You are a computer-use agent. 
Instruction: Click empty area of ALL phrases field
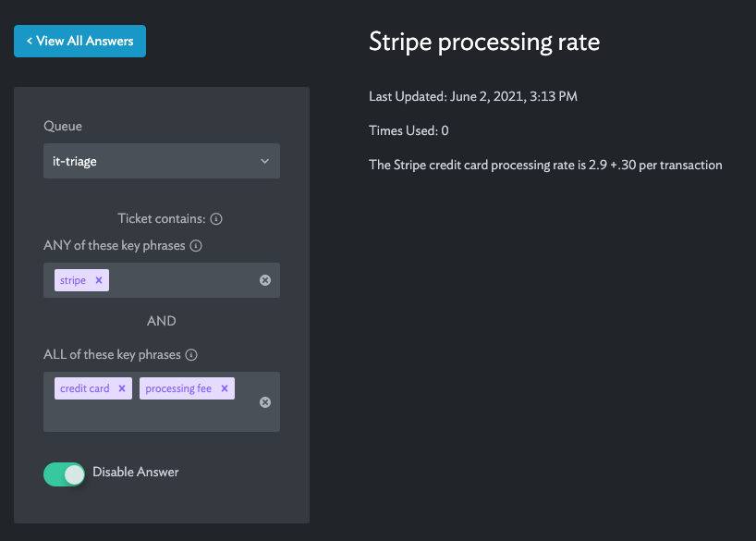[x=154, y=416]
